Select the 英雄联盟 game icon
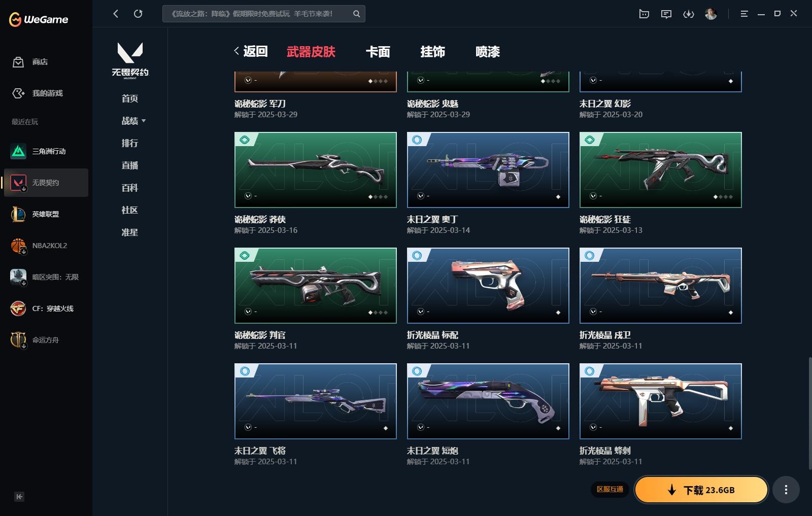Image resolution: width=812 pixels, height=516 pixels. [x=18, y=214]
